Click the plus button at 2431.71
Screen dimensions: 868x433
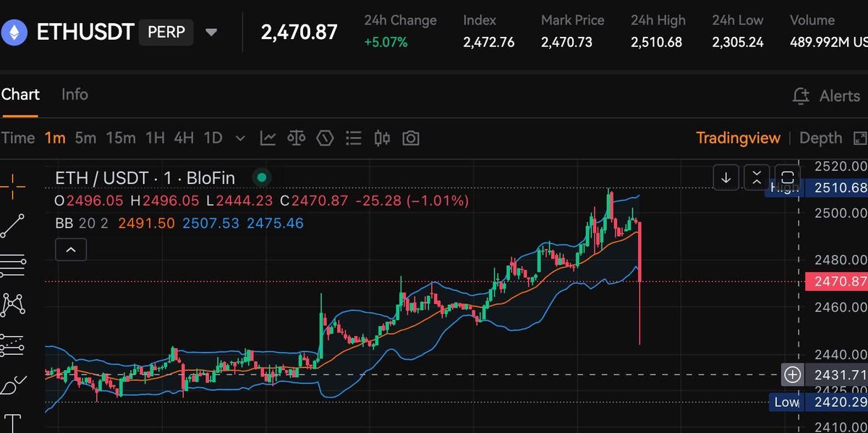tap(793, 374)
